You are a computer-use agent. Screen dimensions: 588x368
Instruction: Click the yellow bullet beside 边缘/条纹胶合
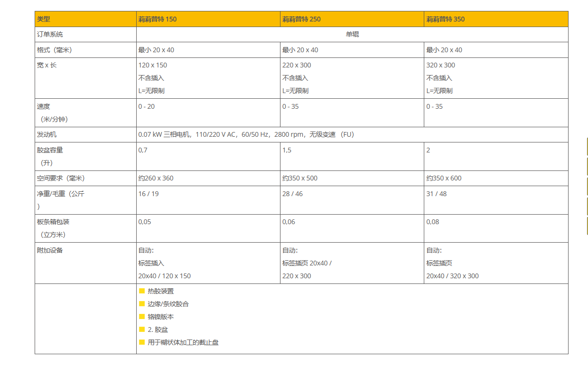pos(141,304)
